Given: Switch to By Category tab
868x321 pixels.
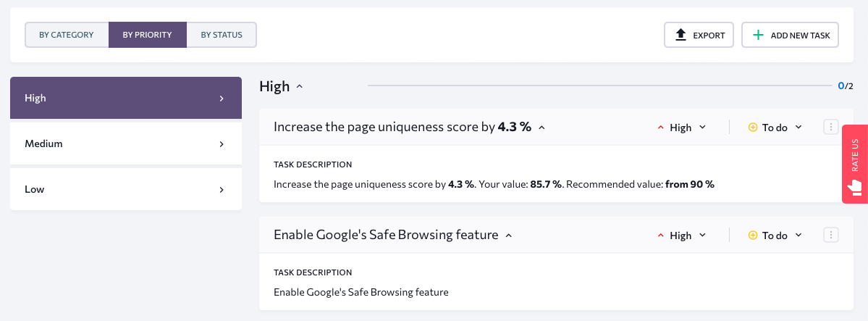Looking at the screenshot, I should (67, 35).
